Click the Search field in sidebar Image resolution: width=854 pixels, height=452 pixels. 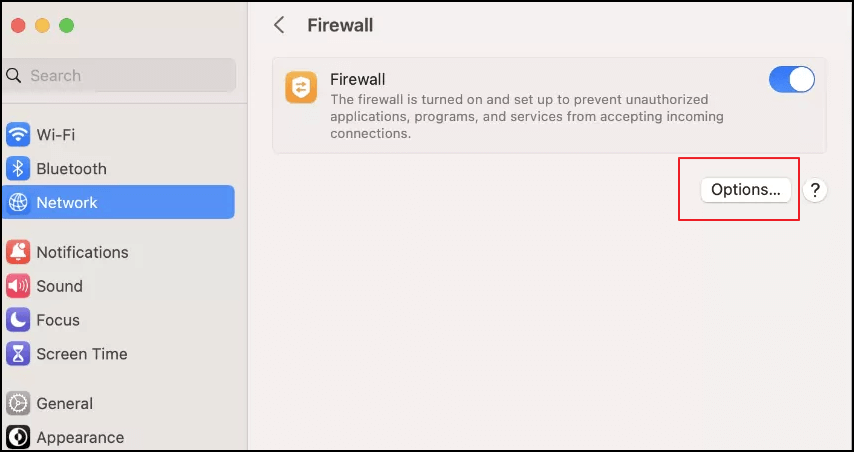pos(120,75)
